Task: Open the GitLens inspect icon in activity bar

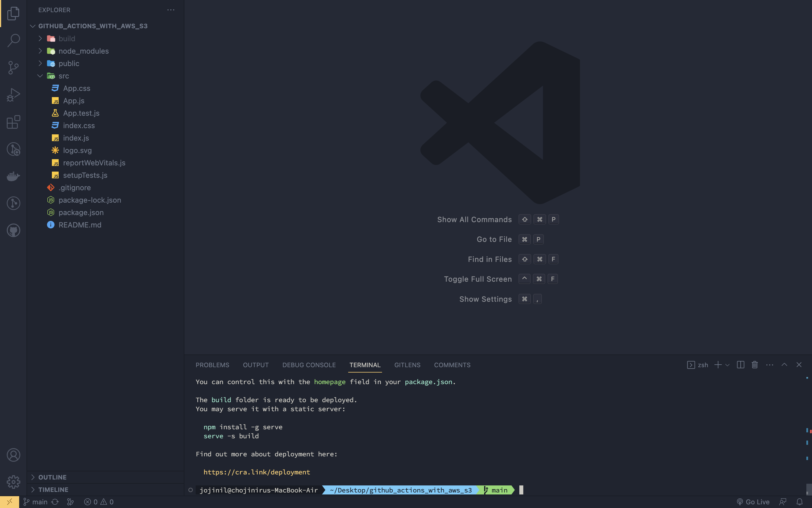Action: pos(14,149)
